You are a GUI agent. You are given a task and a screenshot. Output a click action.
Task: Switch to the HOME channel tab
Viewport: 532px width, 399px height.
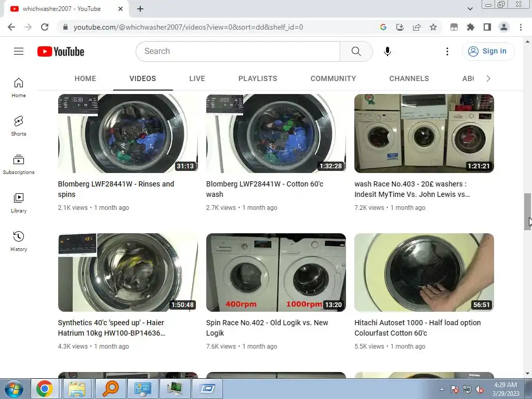point(85,79)
